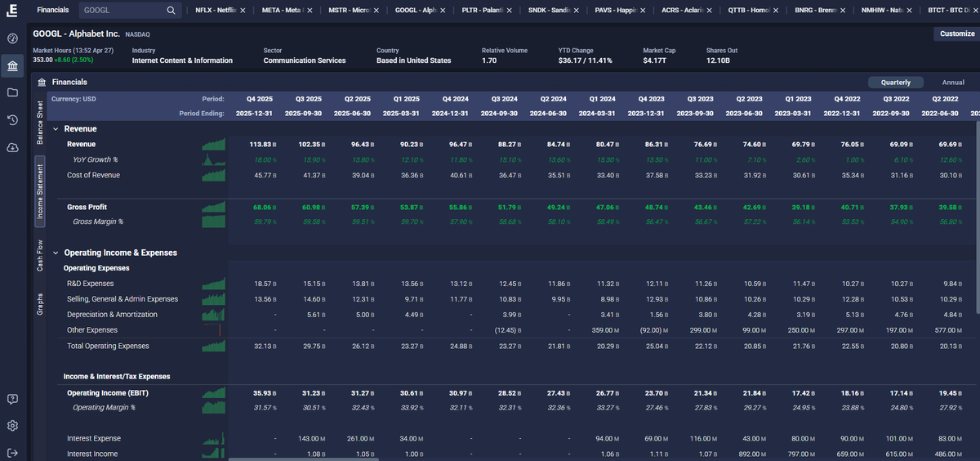Viewport: 980px width, 461px height.
Task: Open the Balance Sheet vertical tab
Action: (40, 123)
